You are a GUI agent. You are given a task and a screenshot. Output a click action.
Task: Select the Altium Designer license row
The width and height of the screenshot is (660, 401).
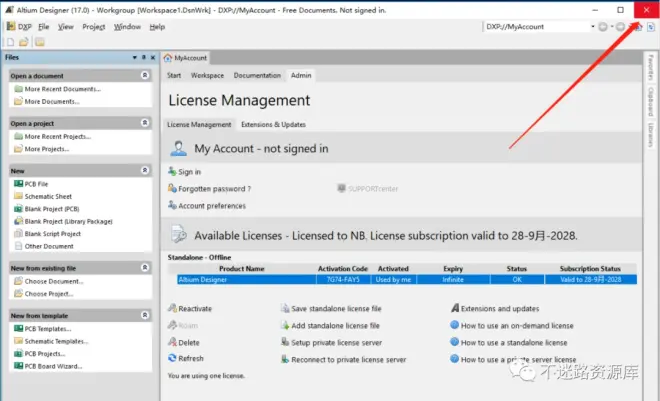tap(407, 279)
